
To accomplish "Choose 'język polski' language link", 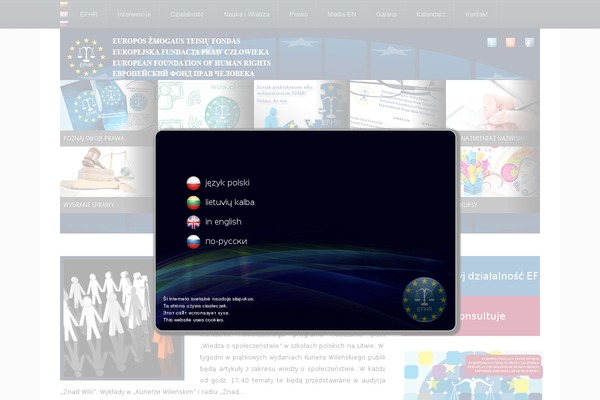I will [227, 183].
